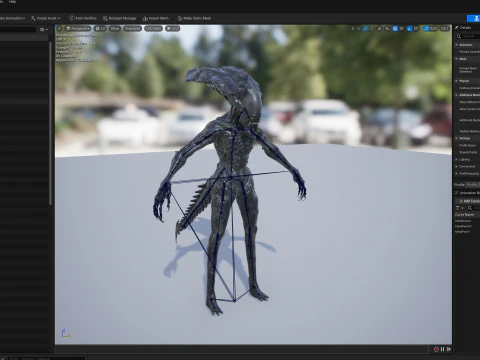Open the viewport Character menu
480x360 pixels.
[132, 29]
